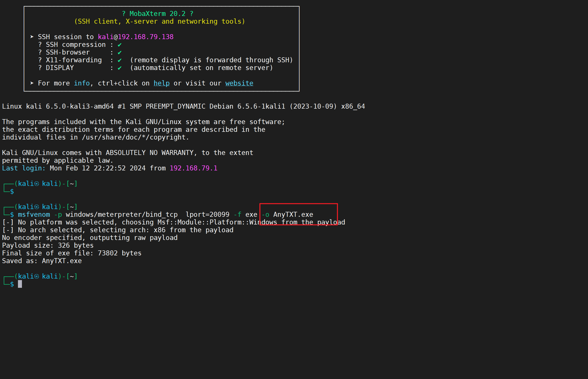Click the kali@192.168.79.138 session address
This screenshot has width=588, height=379.
[135, 37]
